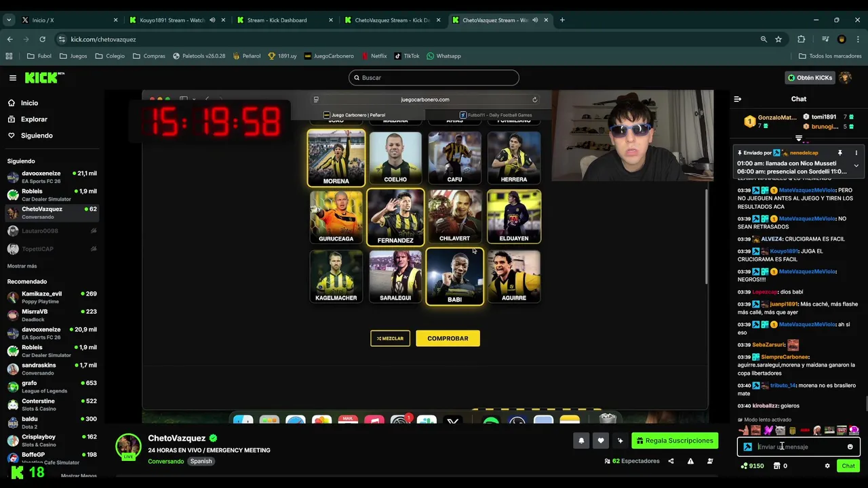Open the Kick hamburger menu
The width and height of the screenshot is (868, 488).
[x=12, y=78]
